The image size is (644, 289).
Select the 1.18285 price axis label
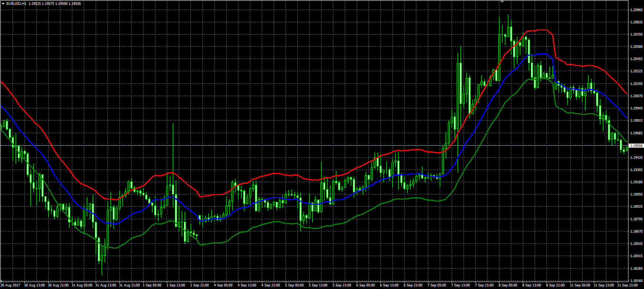point(636,268)
